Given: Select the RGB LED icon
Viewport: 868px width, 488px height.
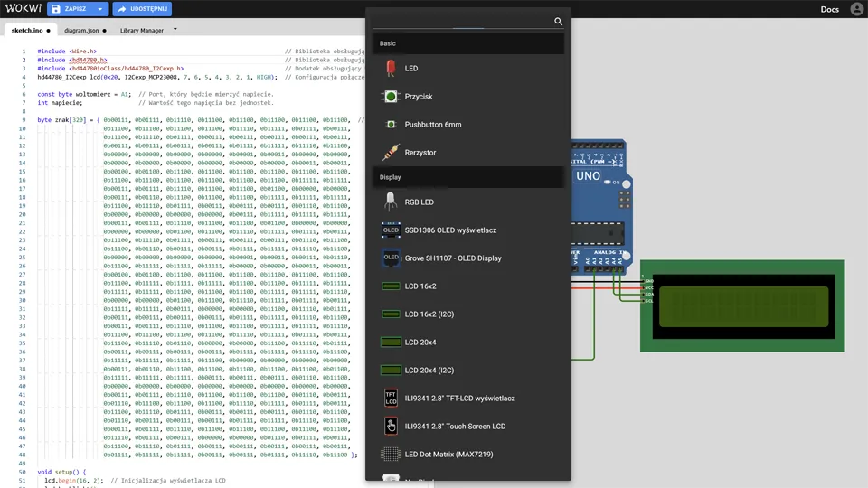Looking at the screenshot, I should (x=391, y=202).
